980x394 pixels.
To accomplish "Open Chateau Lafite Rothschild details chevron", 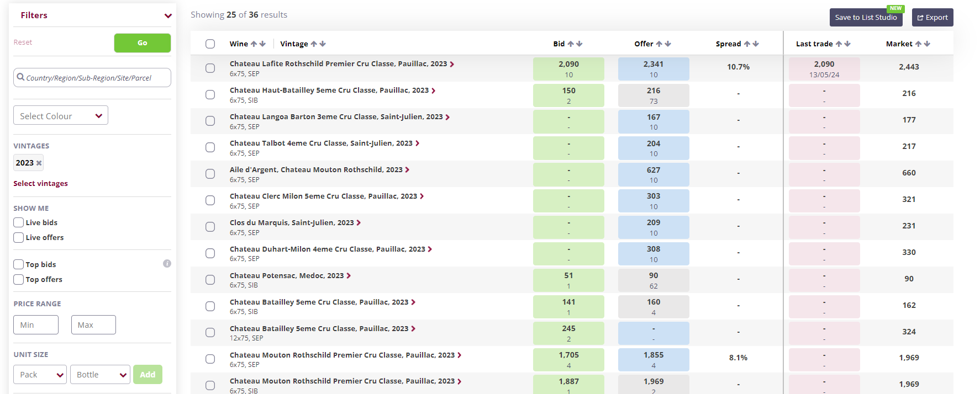I will tap(452, 64).
